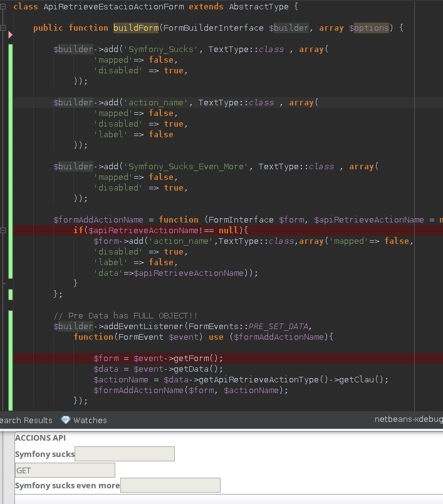Click the Watches diamond icon
The width and height of the screenshot is (443, 504).
[x=66, y=420]
